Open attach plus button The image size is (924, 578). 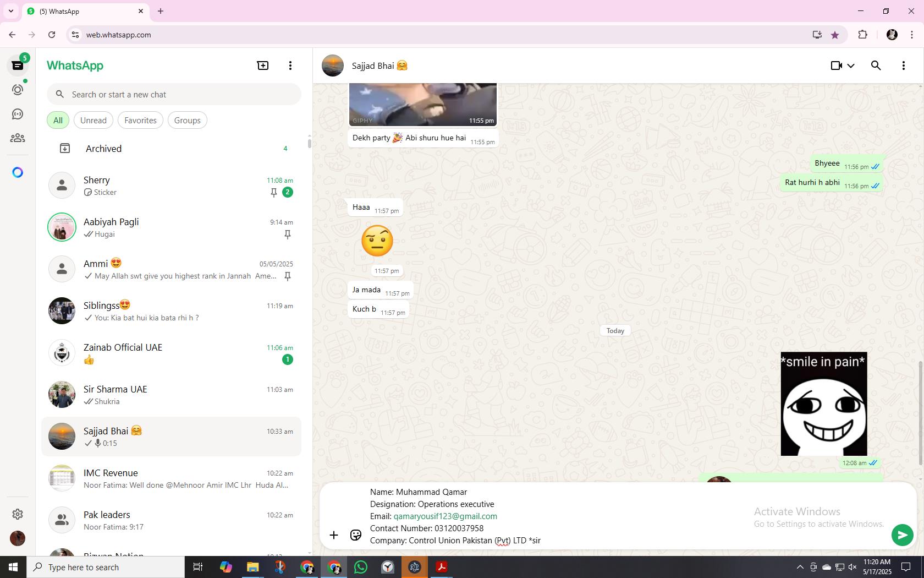coord(334,535)
